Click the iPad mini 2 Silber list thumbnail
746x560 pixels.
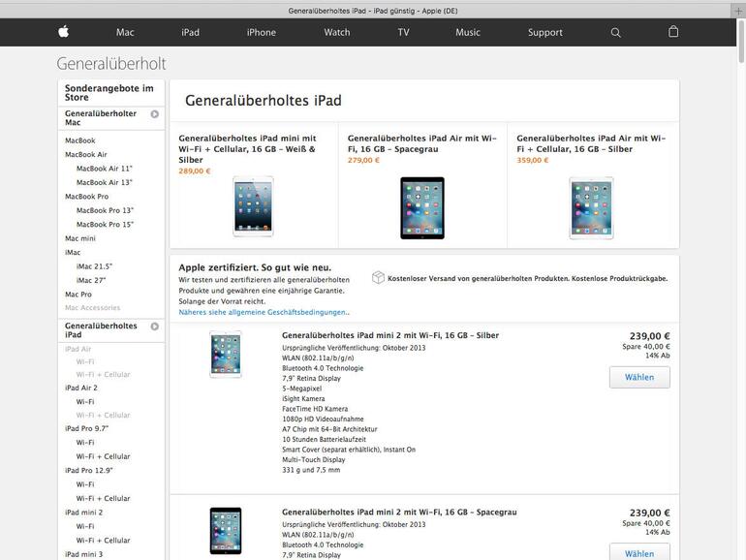[226, 355]
